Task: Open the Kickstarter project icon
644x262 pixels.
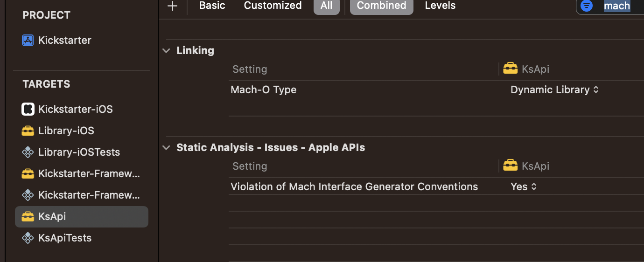Action: tap(28, 40)
